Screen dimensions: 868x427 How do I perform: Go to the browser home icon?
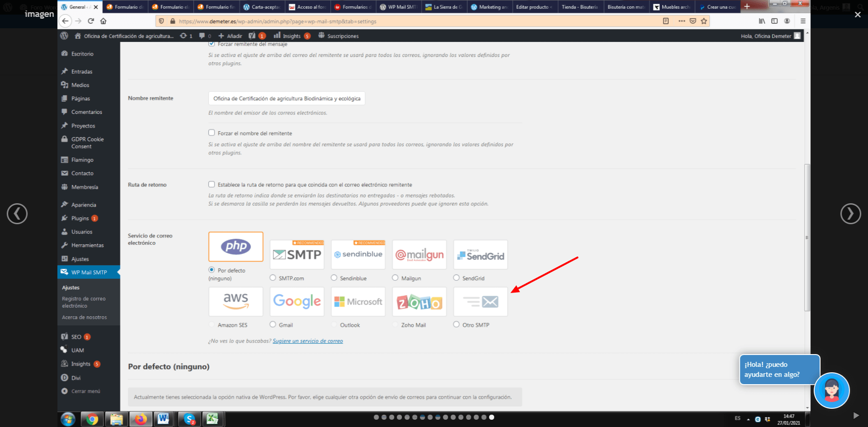[x=104, y=21]
